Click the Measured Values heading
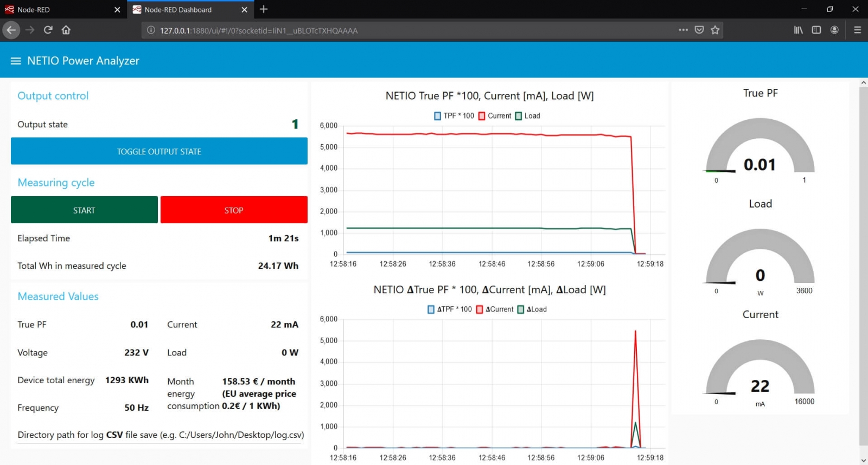Viewport: 868px width, 465px height. coord(58,296)
